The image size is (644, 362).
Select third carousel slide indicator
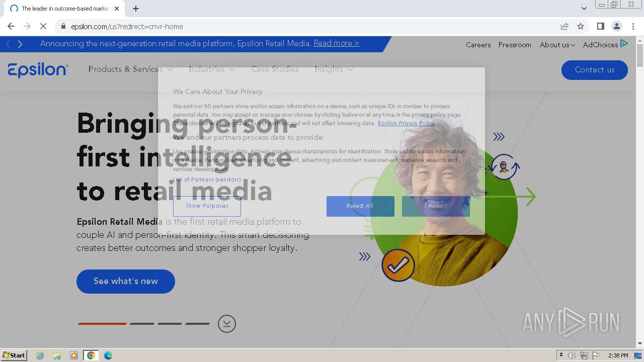pos(170,324)
